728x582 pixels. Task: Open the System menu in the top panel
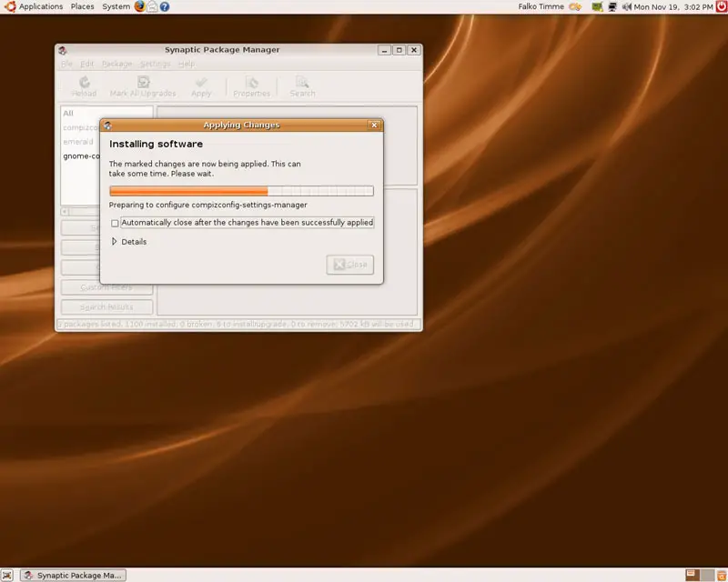[116, 6]
